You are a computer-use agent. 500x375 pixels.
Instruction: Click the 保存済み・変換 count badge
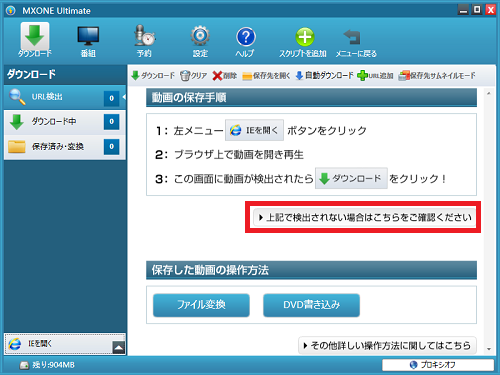[x=112, y=147]
